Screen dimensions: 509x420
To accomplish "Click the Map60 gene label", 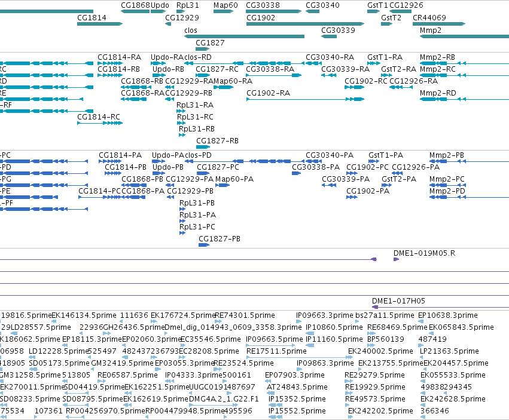I will 225,5.
